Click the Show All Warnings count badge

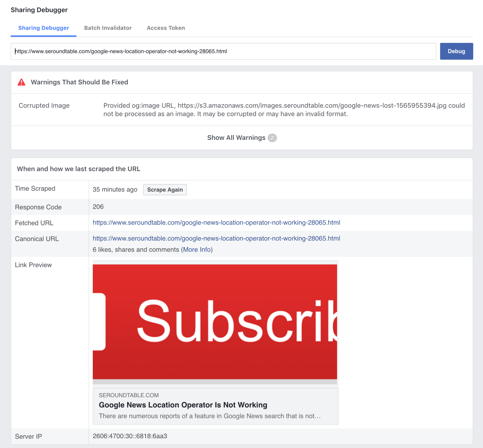tap(272, 138)
